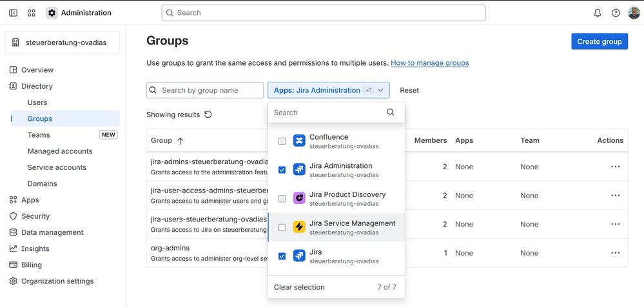Screen dimensions: 644x307
Task: Open the How to manage groups link
Action: tap(429, 63)
